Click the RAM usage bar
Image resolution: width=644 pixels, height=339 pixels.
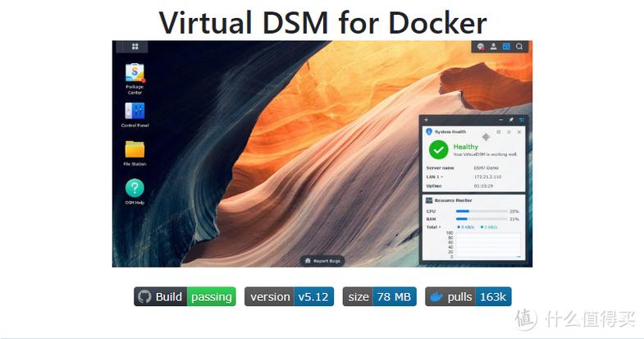coord(482,219)
